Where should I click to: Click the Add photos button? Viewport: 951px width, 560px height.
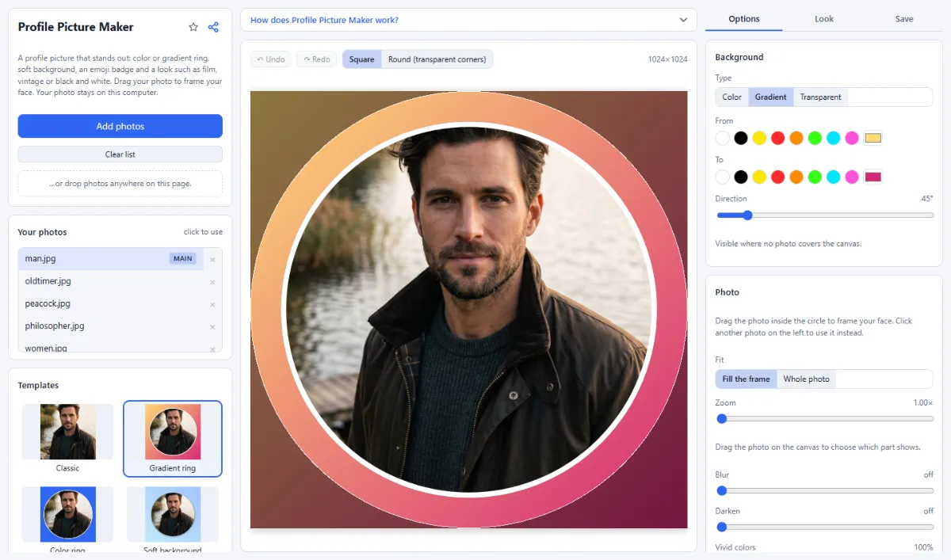[120, 126]
